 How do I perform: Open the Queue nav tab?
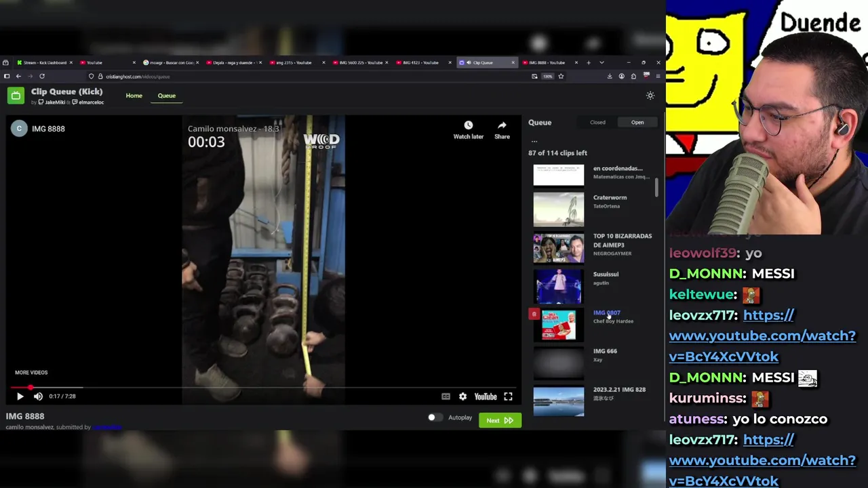pyautogui.click(x=167, y=96)
